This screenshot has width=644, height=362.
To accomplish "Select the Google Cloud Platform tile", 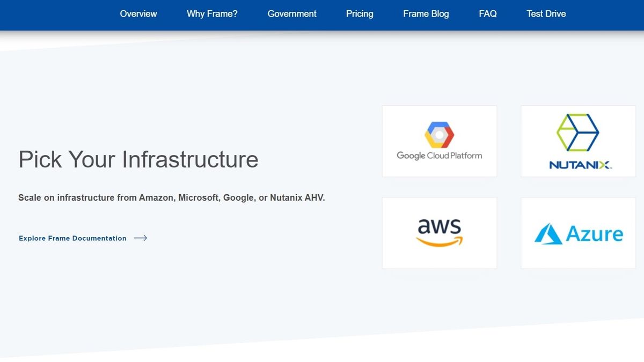I will pyautogui.click(x=439, y=141).
